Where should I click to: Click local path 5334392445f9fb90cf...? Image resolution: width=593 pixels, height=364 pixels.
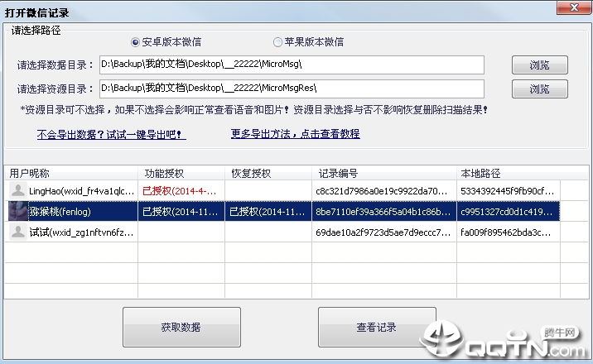pos(508,191)
